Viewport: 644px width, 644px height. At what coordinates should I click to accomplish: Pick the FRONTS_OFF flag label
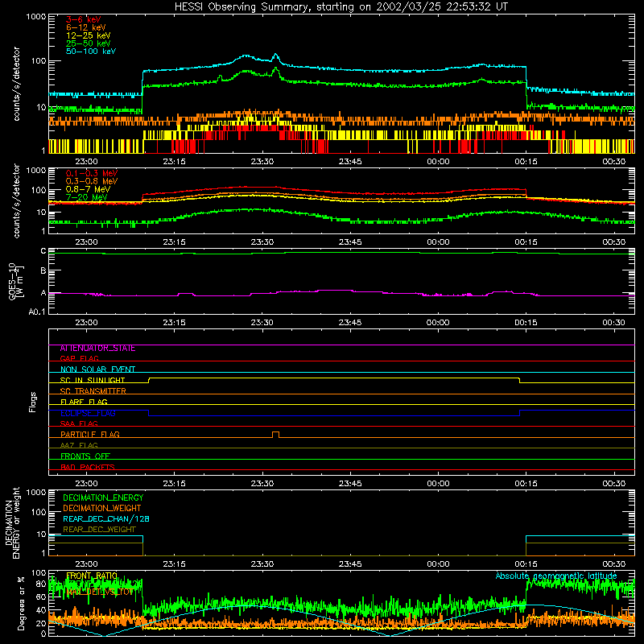click(85, 456)
